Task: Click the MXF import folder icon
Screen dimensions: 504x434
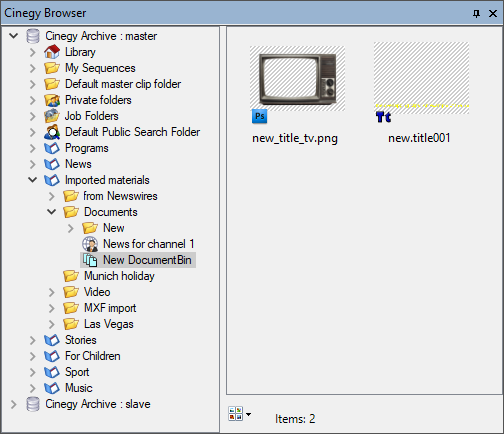Action: [x=71, y=308]
